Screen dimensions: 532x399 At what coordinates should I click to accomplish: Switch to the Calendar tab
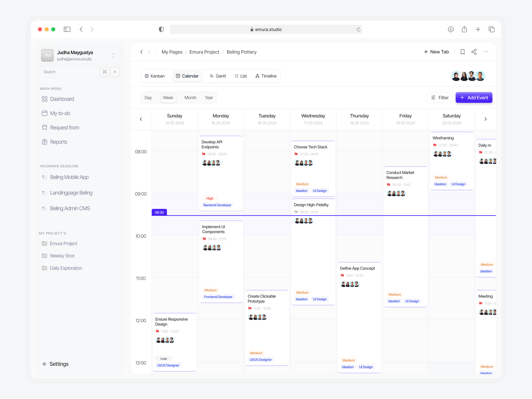[187, 76]
